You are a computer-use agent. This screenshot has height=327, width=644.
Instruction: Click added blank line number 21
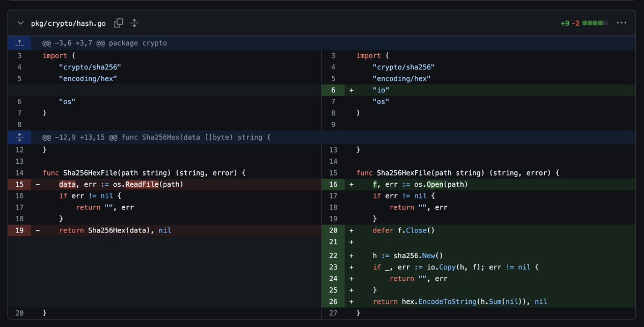(333, 242)
